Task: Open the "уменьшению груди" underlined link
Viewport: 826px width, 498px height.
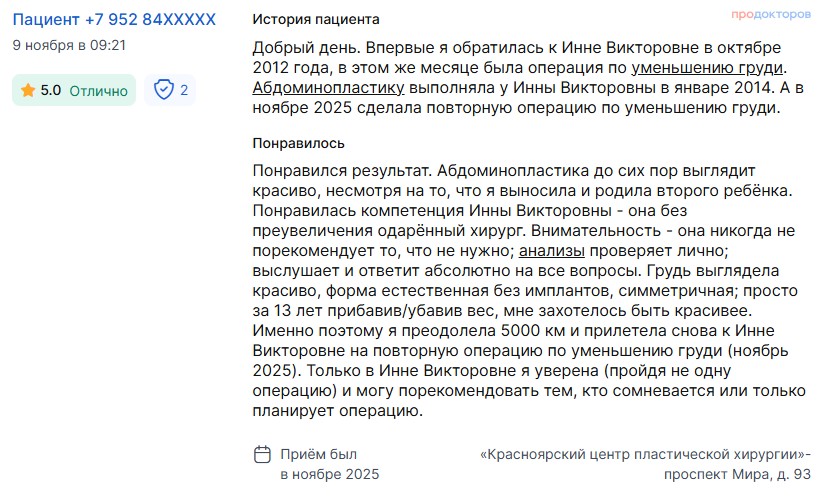Action: click(708, 68)
